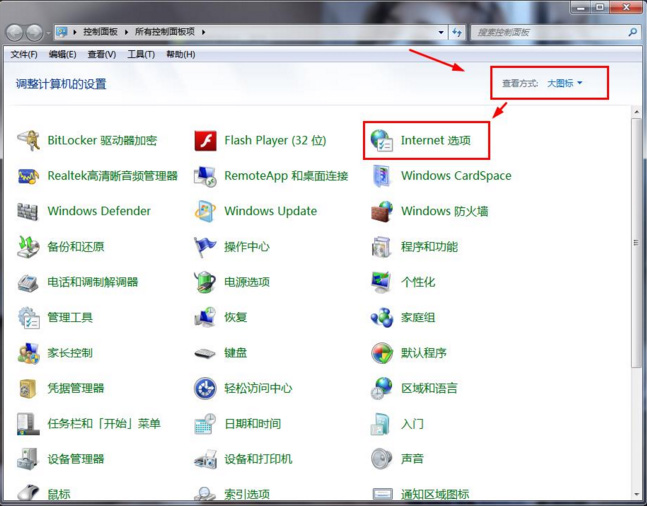Viewport: 647px width, 507px height.
Task: Click the scrollbar up arrow
Action: tap(636, 111)
